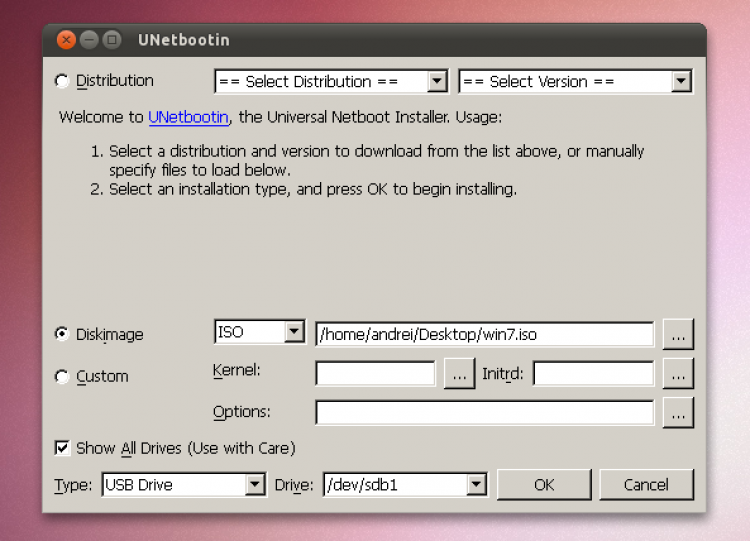Minimize the UNetbootin window
The image size is (750, 541).
click(89, 40)
